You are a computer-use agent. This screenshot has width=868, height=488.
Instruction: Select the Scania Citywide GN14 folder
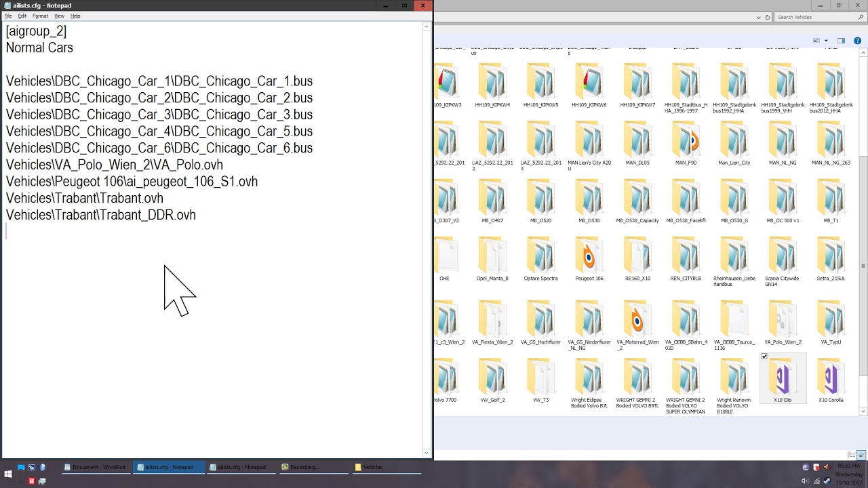click(x=783, y=262)
